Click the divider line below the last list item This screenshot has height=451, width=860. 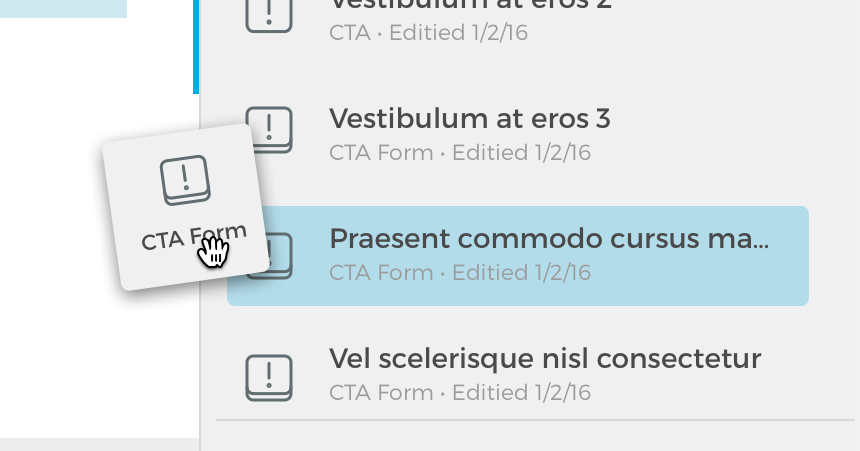[x=535, y=420]
